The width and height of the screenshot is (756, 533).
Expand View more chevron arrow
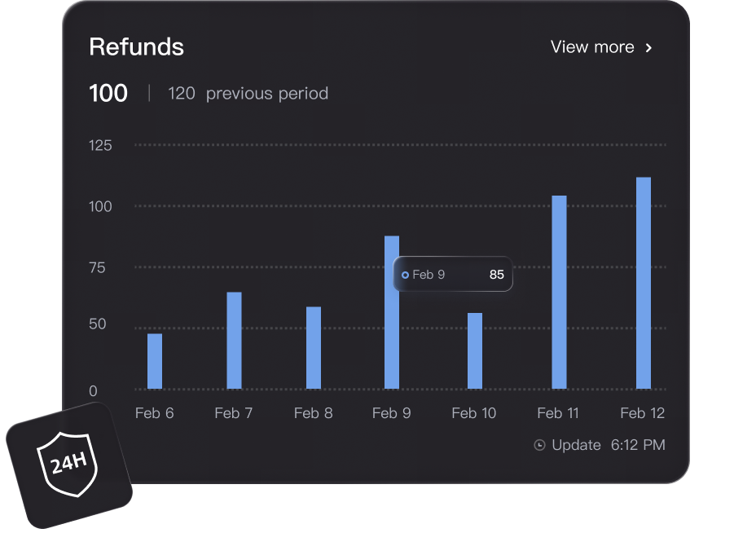pos(649,47)
